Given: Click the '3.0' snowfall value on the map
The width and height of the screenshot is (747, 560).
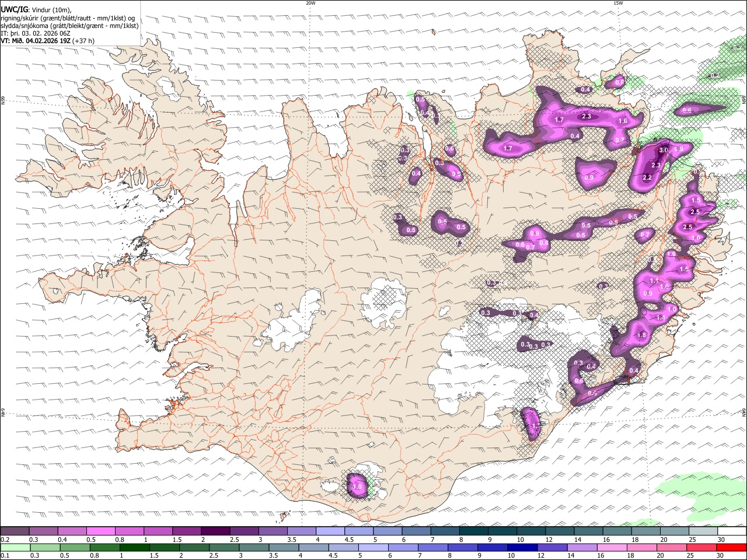Looking at the screenshot, I should pos(664,150).
